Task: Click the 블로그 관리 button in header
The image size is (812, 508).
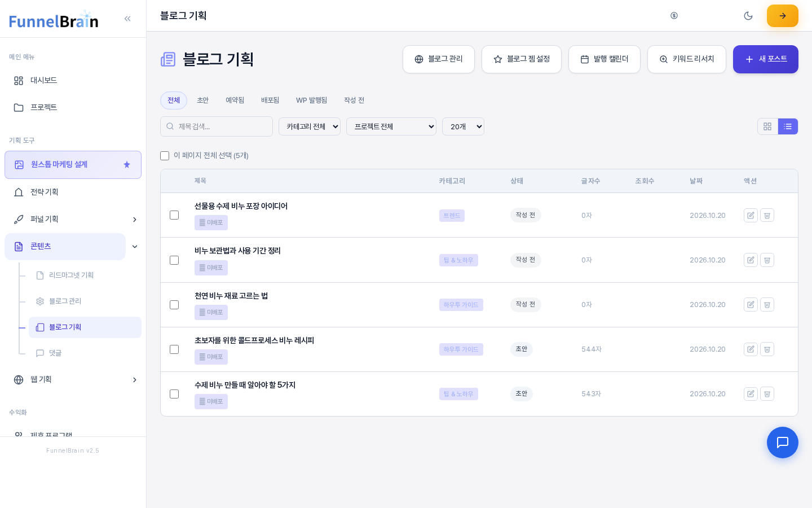Action: [x=439, y=59]
